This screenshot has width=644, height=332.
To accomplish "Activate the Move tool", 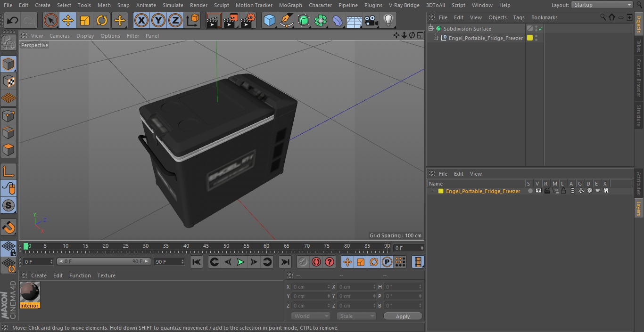I will (68, 21).
